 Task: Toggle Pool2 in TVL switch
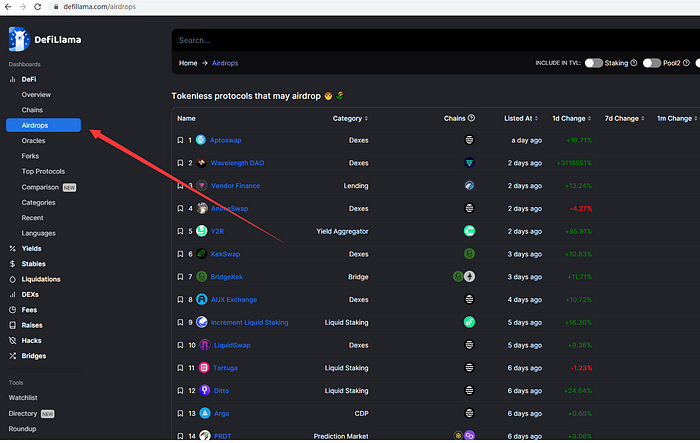pyautogui.click(x=652, y=63)
